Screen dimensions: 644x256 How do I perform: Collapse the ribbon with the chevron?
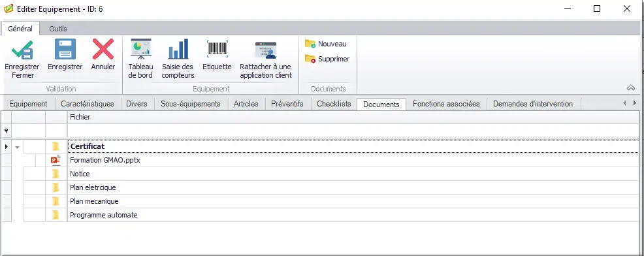click(x=630, y=88)
